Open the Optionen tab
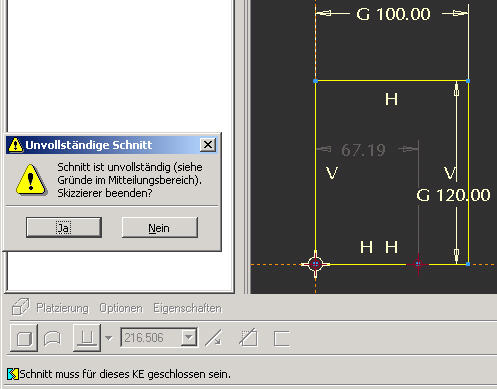The image size is (497, 389). (x=121, y=308)
